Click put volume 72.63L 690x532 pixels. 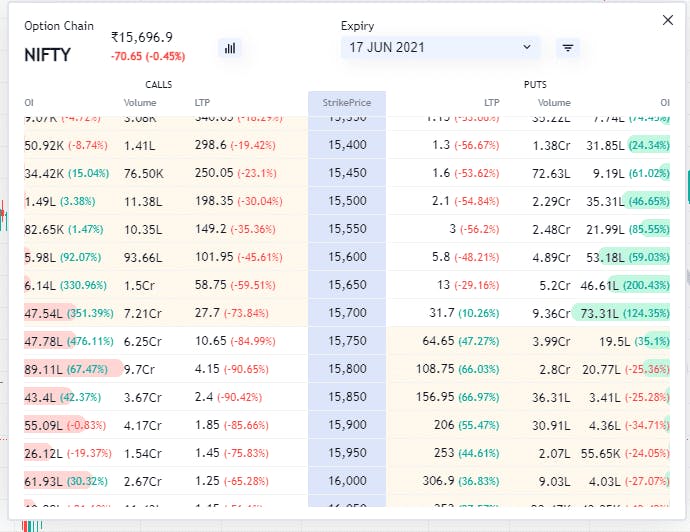point(551,173)
